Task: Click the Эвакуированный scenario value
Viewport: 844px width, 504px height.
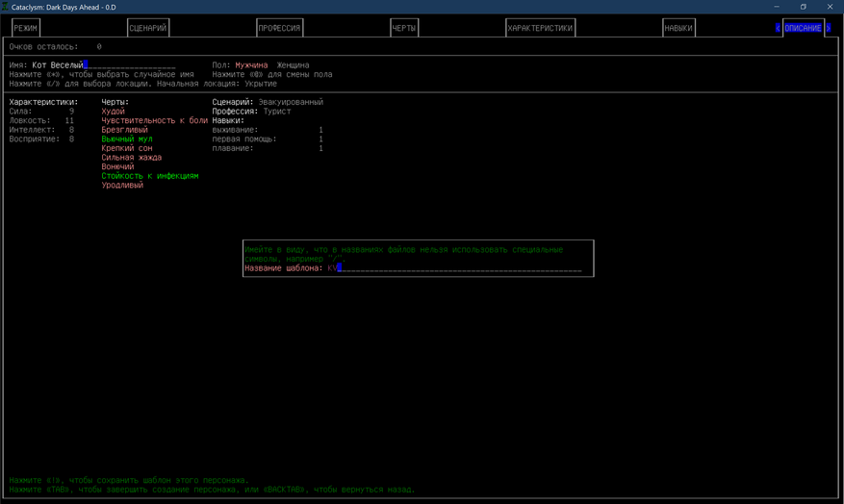Action: point(291,102)
